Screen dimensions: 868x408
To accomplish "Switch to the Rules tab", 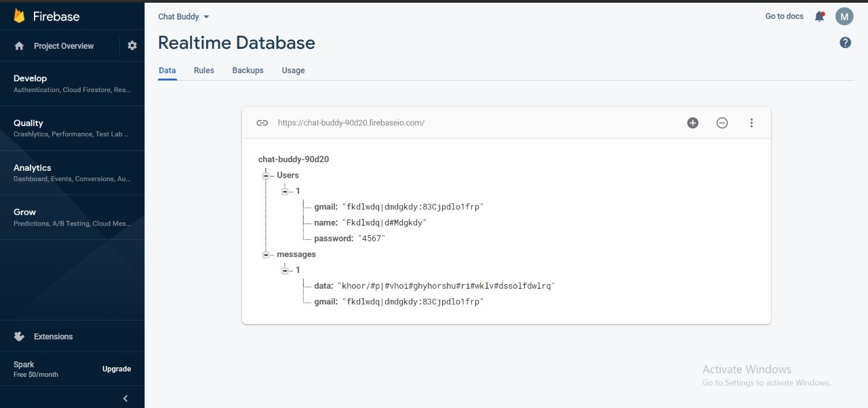I will coord(203,70).
